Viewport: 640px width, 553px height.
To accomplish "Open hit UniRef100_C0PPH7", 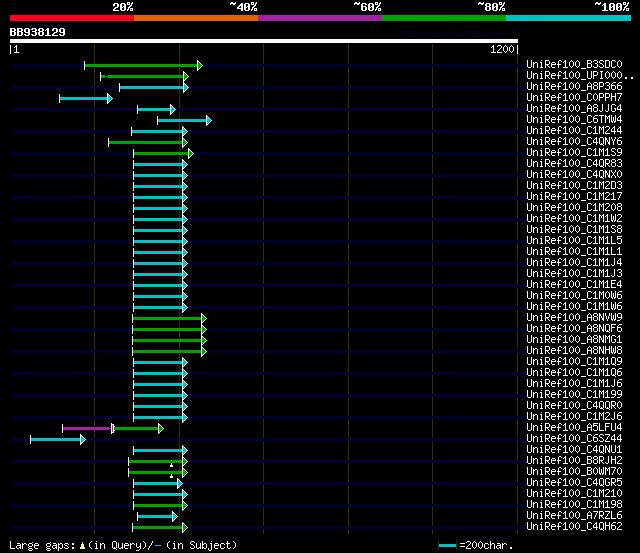I will [x=574, y=98].
